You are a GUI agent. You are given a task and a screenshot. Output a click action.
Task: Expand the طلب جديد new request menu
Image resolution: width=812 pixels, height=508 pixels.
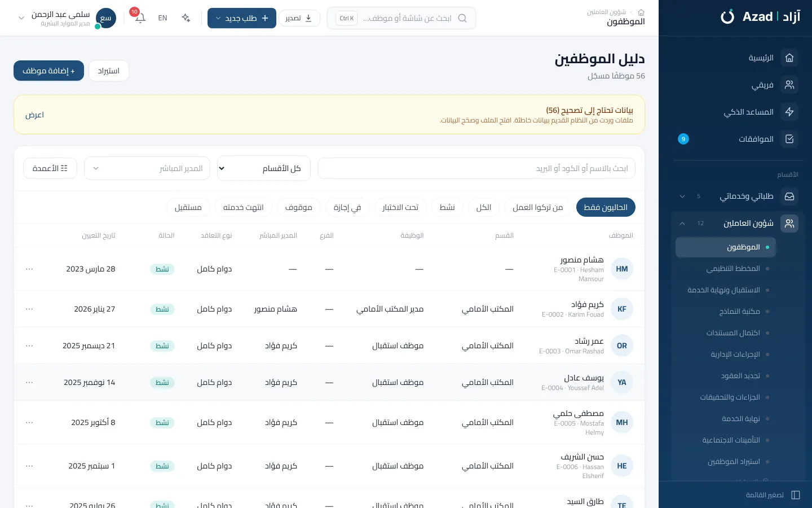[242, 18]
